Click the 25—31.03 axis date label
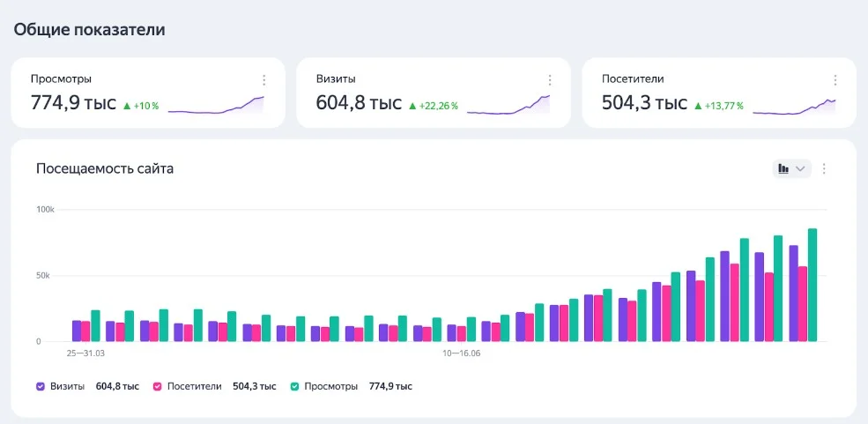The image size is (868, 424). pyautogui.click(x=85, y=352)
